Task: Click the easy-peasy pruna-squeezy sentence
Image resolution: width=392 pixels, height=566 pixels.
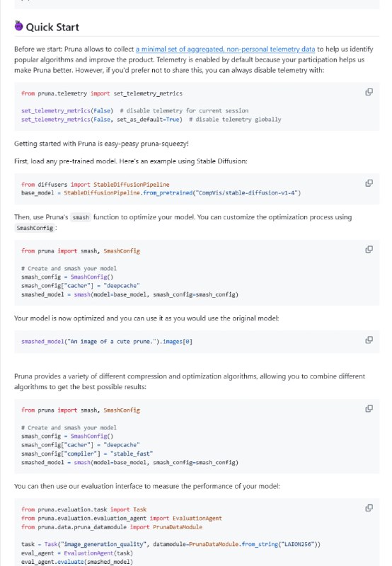Action: (101, 144)
